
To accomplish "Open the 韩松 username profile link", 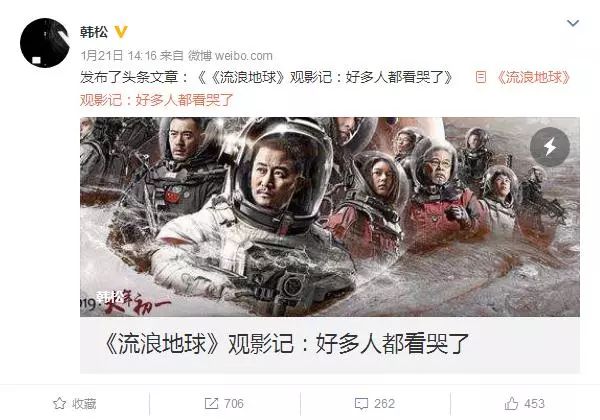I will (94, 32).
